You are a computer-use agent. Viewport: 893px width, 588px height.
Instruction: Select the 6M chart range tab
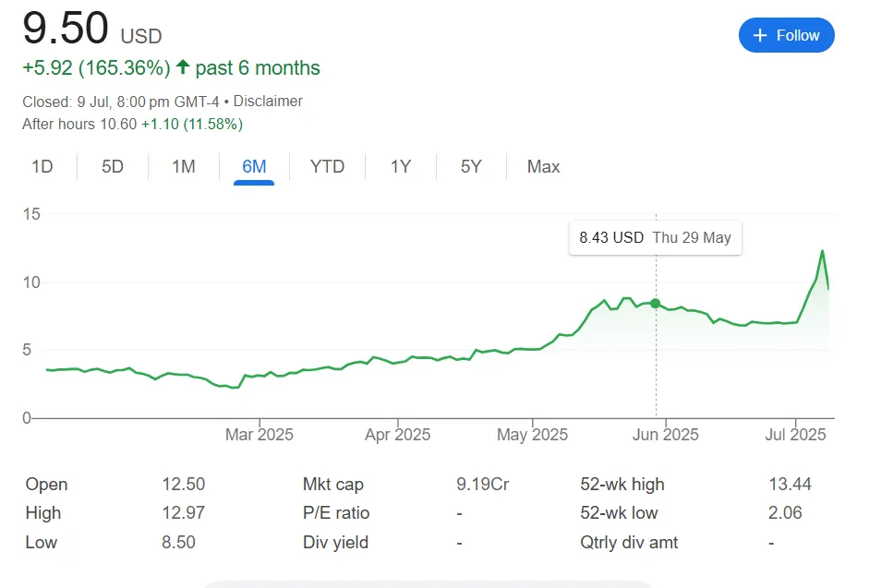pyautogui.click(x=254, y=167)
